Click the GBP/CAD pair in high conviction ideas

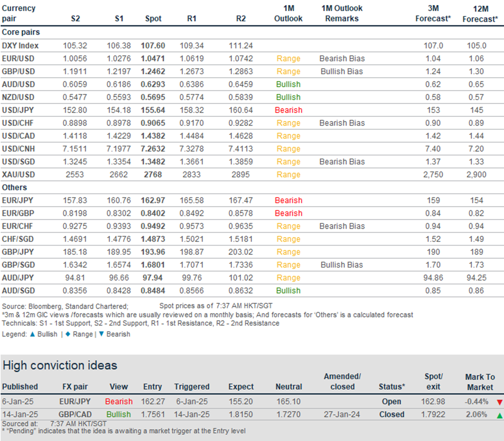75,414
